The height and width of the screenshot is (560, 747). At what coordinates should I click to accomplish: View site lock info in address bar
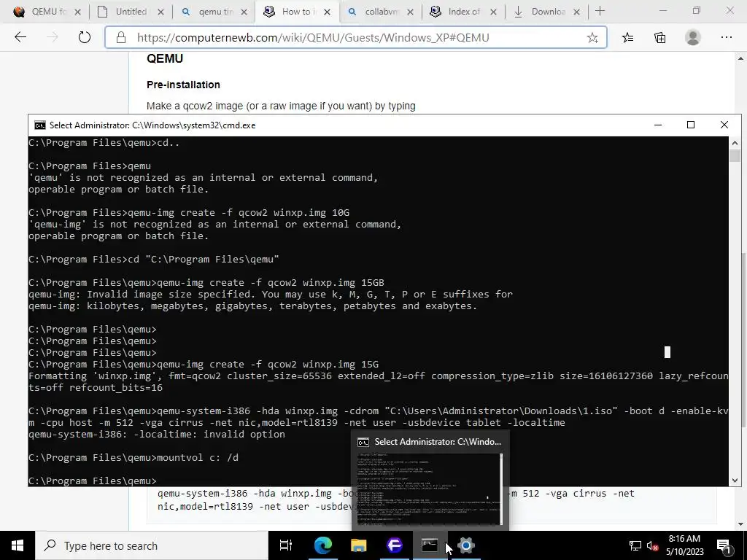click(121, 38)
